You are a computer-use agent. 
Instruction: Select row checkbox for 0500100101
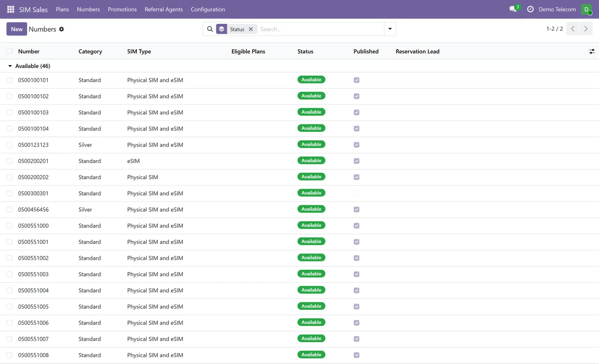[x=9, y=80]
